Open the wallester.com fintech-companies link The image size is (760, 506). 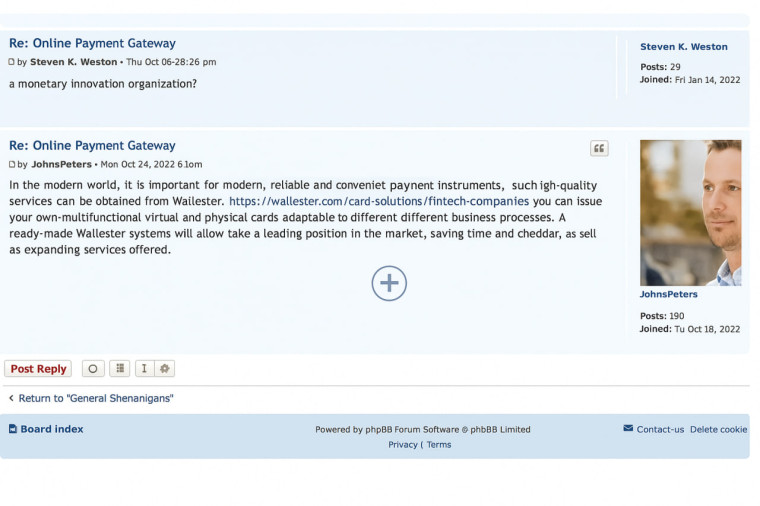[378, 201]
